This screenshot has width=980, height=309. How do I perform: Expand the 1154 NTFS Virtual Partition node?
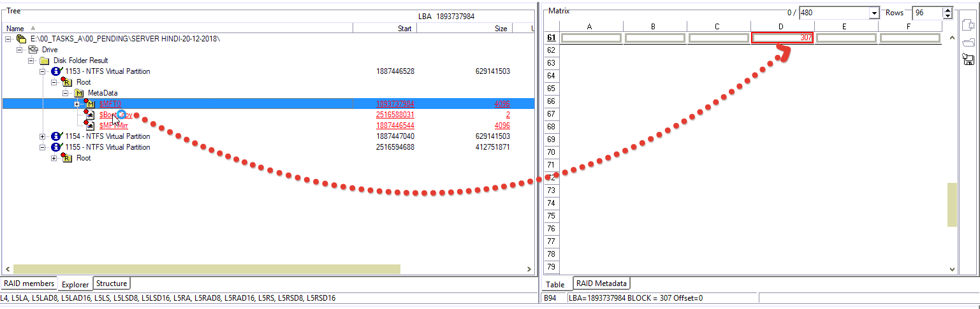[43, 136]
